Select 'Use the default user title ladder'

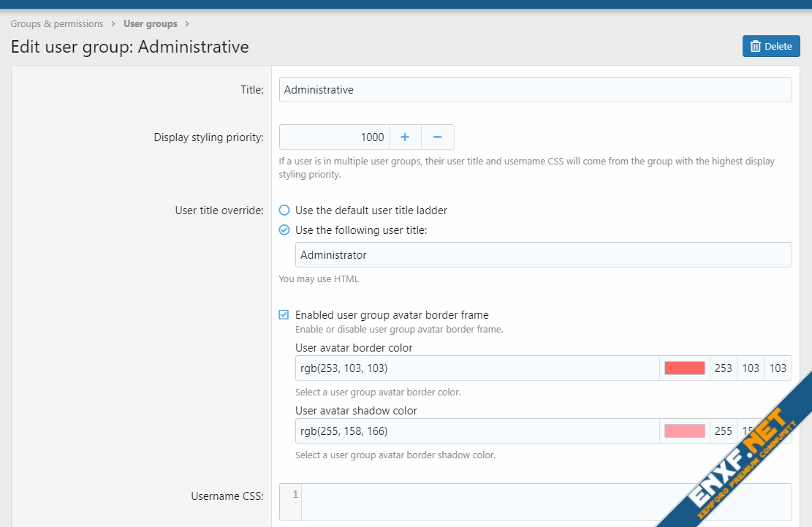[x=284, y=211]
